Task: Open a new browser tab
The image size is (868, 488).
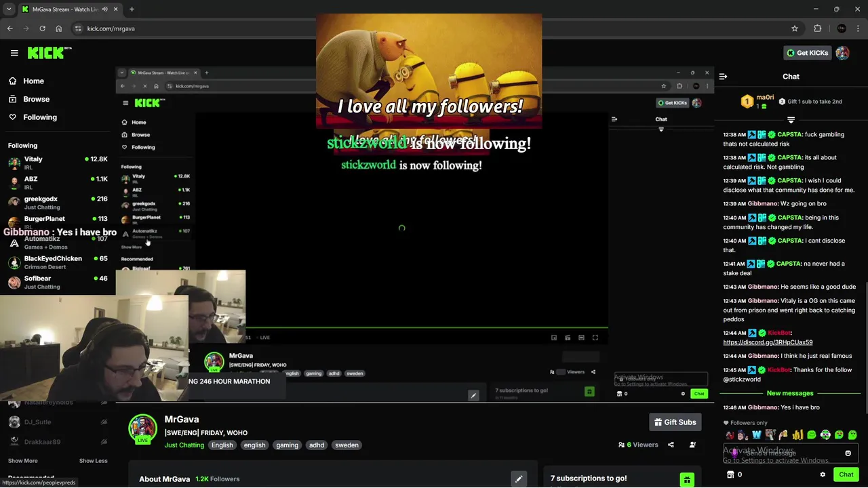Action: click(x=132, y=9)
